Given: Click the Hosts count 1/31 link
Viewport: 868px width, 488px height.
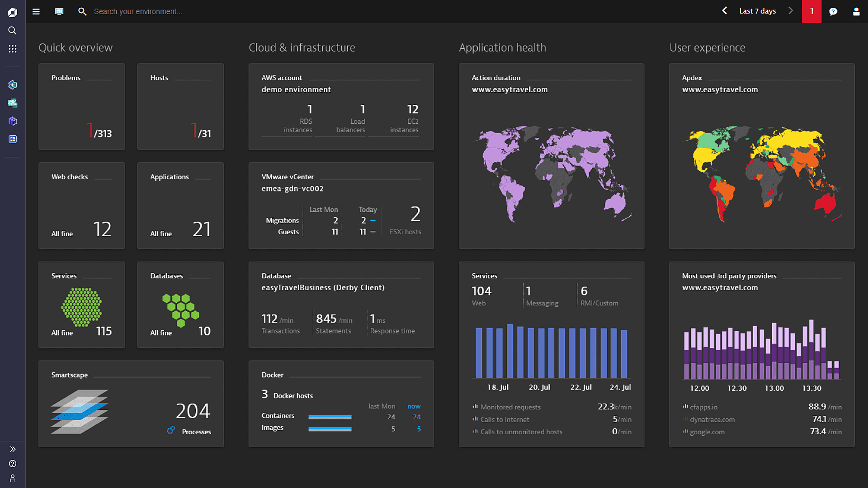Looking at the screenshot, I should (x=201, y=130).
